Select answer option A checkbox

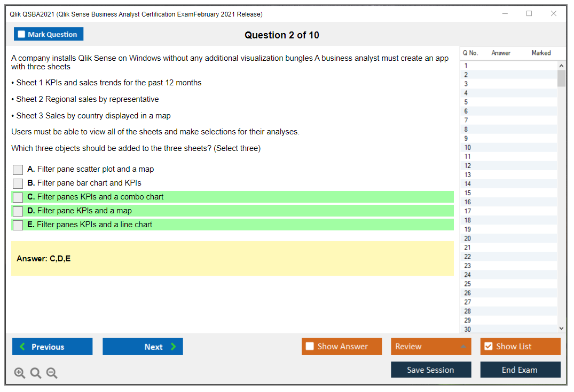click(x=18, y=170)
